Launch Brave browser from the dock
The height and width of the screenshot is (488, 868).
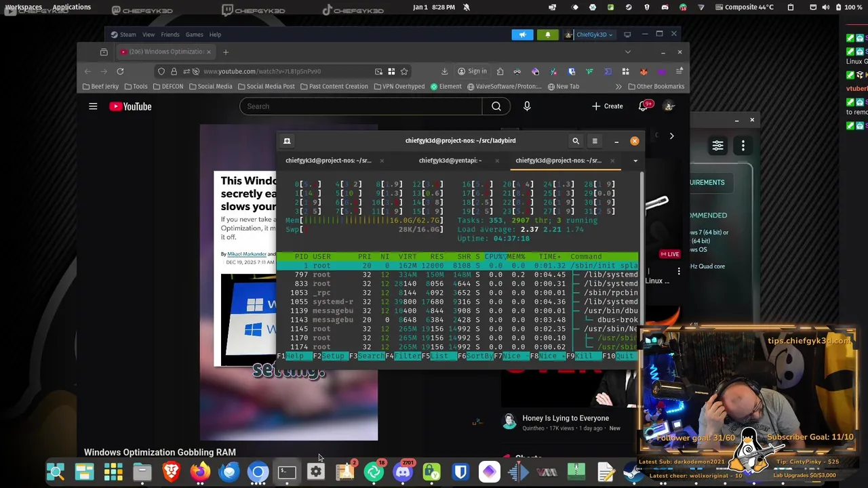pyautogui.click(x=171, y=472)
